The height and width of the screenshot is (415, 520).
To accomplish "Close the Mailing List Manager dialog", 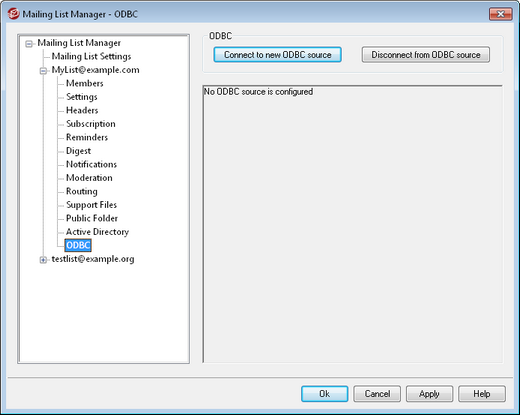I will [x=500, y=14].
